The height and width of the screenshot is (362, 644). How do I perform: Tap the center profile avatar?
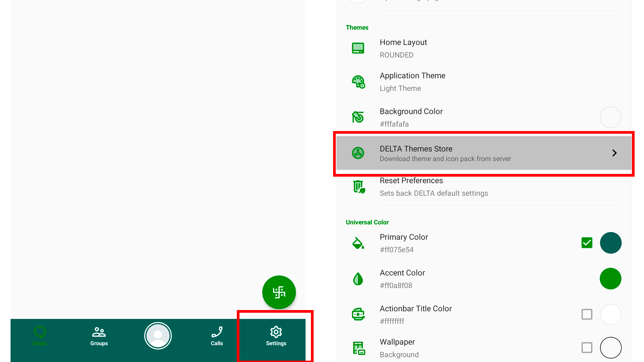pyautogui.click(x=158, y=336)
